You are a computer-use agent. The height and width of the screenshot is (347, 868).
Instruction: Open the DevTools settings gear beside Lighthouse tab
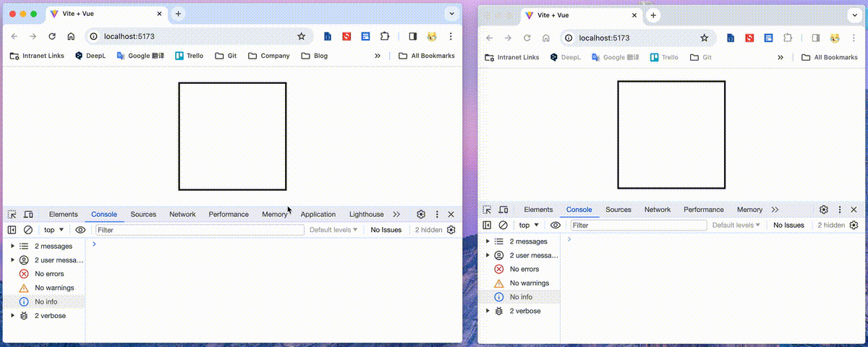pyautogui.click(x=421, y=215)
